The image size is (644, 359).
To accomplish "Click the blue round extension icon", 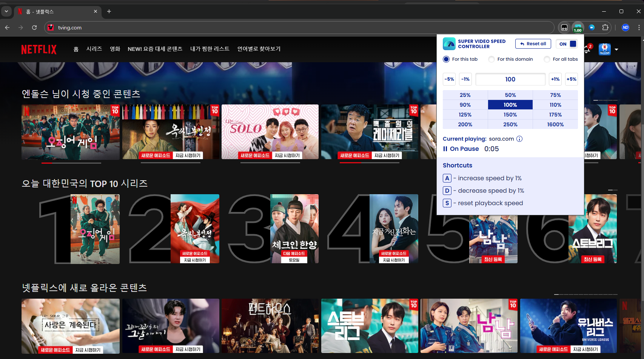I will (x=592, y=28).
